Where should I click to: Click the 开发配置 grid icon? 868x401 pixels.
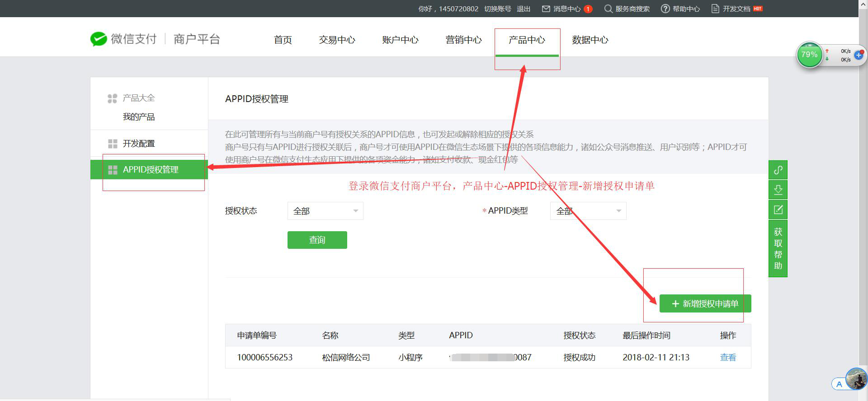[x=113, y=144]
